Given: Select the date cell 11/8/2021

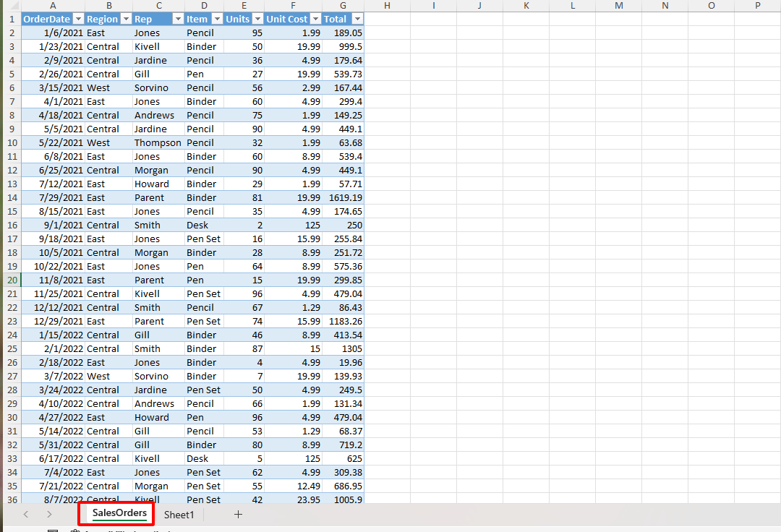Looking at the screenshot, I should (53, 280).
